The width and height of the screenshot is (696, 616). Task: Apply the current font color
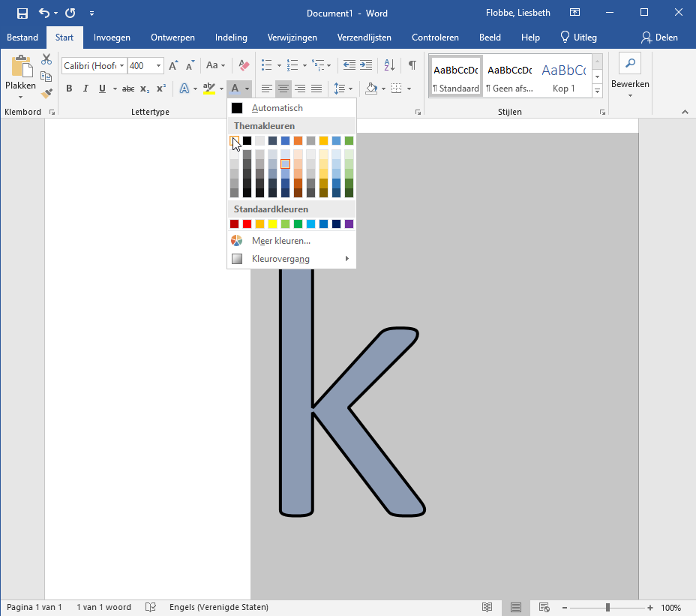(235, 89)
